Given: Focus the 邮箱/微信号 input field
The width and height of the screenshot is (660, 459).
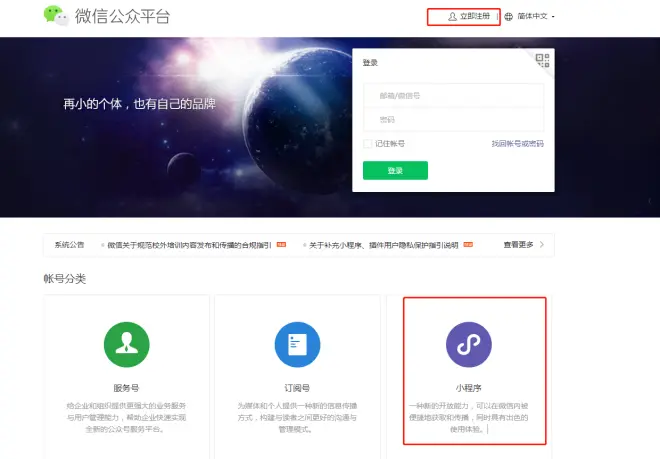Looking at the screenshot, I should point(453,96).
